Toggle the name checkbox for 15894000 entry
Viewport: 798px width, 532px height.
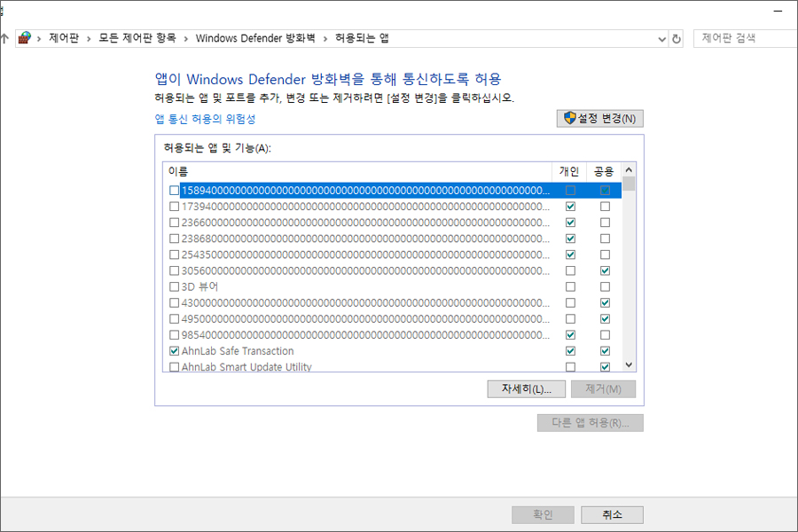pyautogui.click(x=174, y=191)
